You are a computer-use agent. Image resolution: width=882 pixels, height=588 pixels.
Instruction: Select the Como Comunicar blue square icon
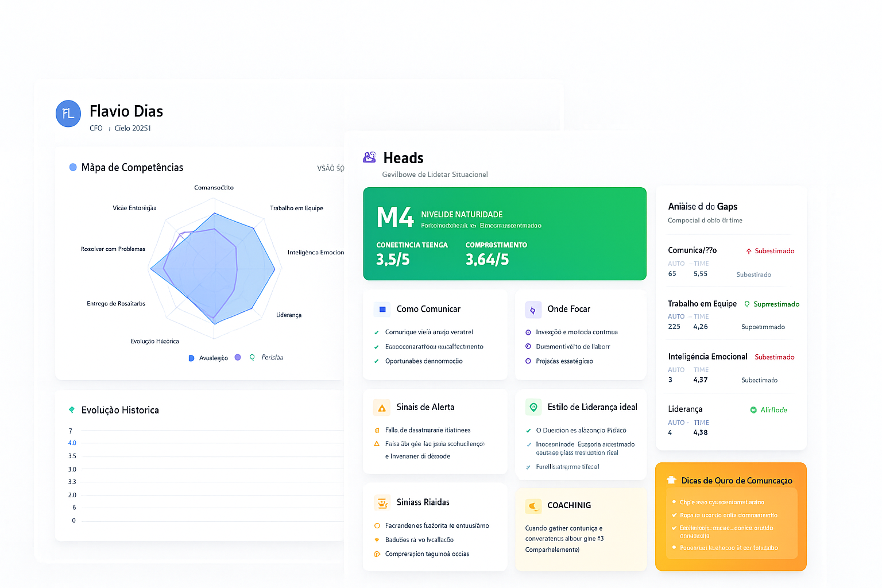pyautogui.click(x=382, y=309)
